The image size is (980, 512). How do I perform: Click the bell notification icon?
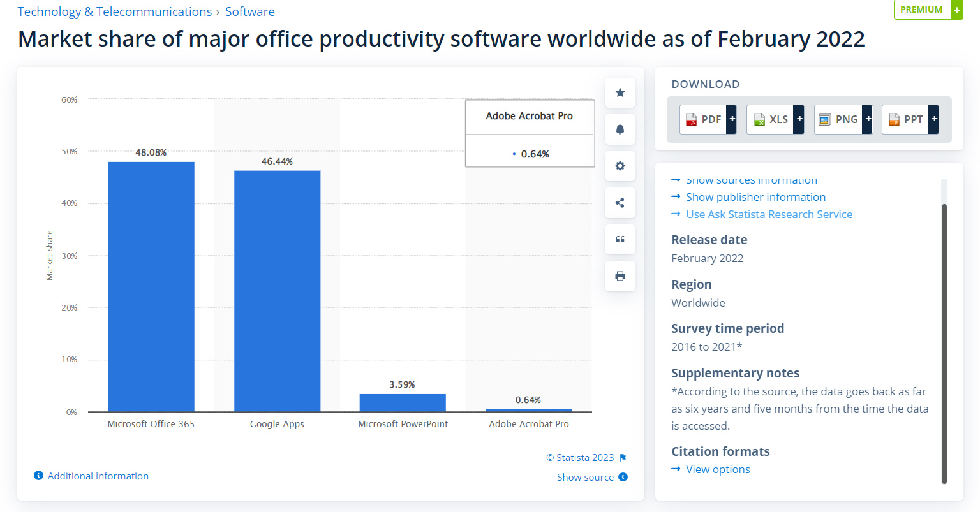620,129
